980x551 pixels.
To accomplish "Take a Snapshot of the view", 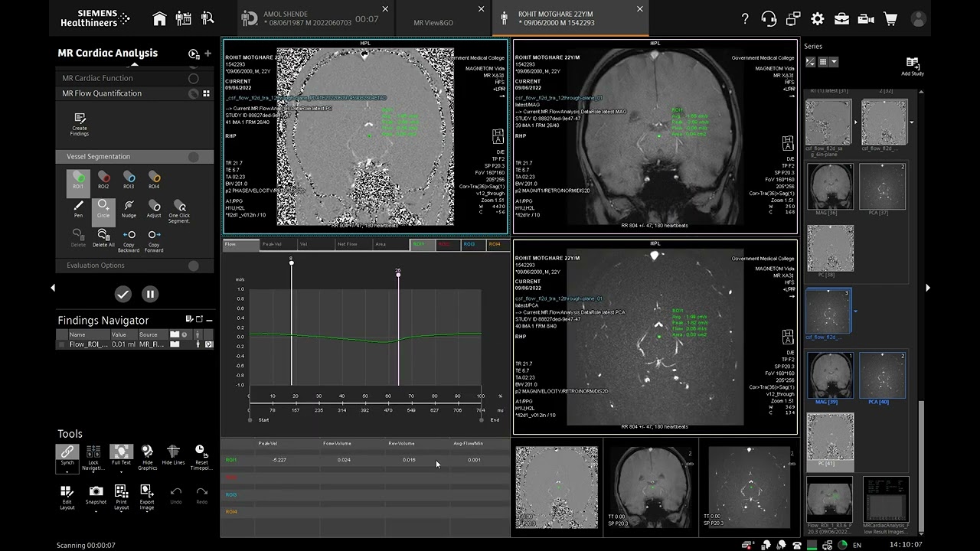I will (x=96, y=495).
